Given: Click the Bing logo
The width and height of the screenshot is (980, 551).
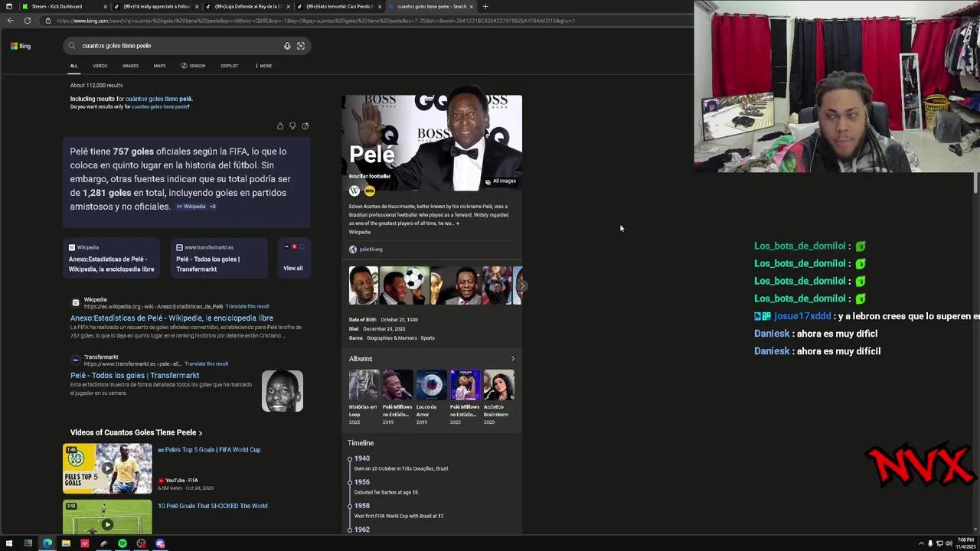Looking at the screenshot, I should pos(21,46).
